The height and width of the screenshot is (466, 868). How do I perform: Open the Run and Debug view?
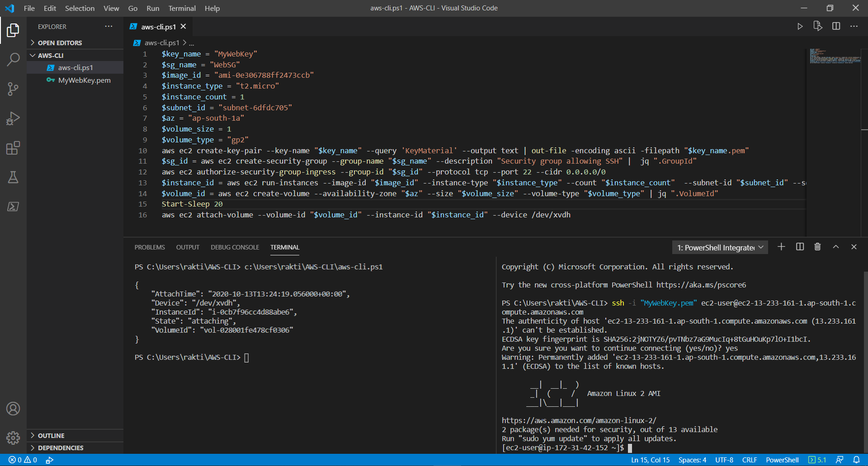[x=13, y=118]
